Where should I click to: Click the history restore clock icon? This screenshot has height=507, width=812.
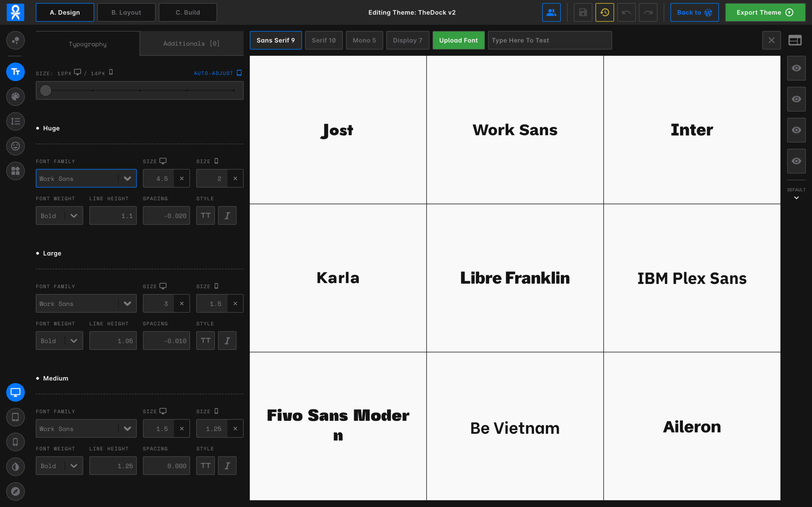point(604,12)
